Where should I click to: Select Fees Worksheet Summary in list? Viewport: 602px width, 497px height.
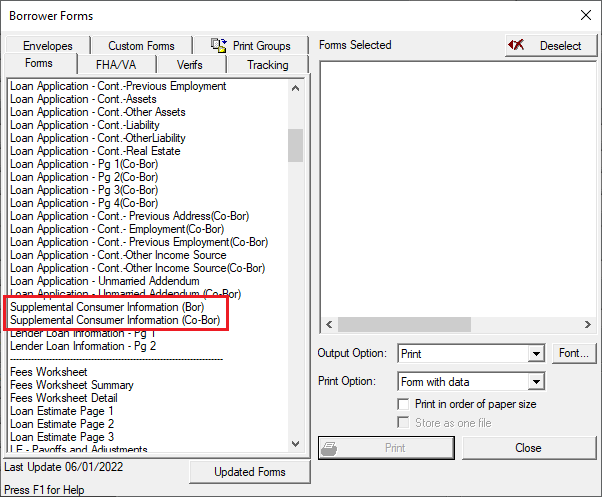click(72, 385)
